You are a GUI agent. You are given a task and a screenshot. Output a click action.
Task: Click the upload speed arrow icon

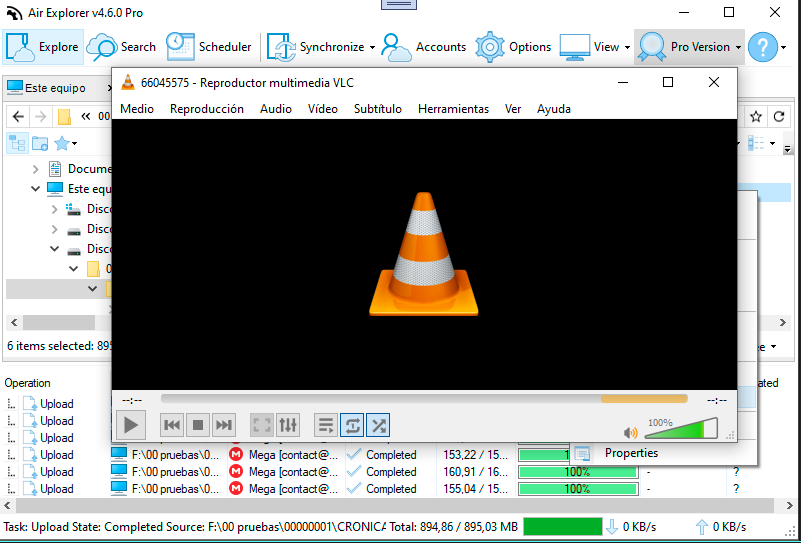(x=702, y=527)
